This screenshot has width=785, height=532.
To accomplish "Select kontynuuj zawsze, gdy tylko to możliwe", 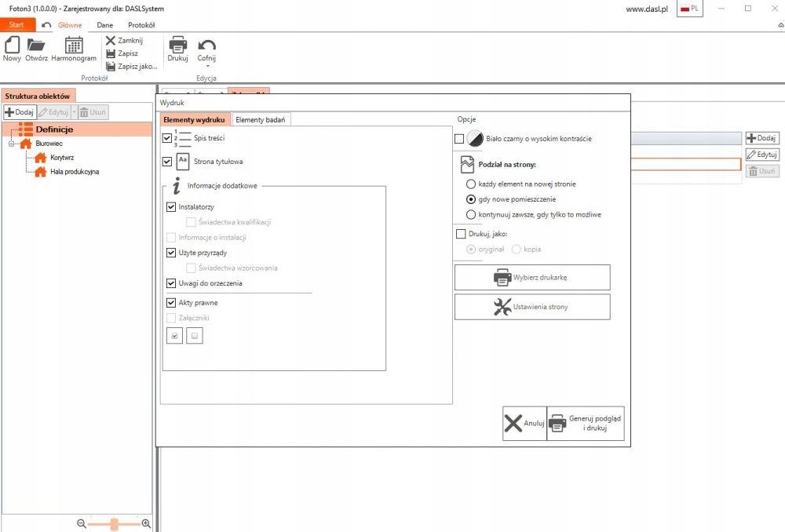I will (470, 215).
